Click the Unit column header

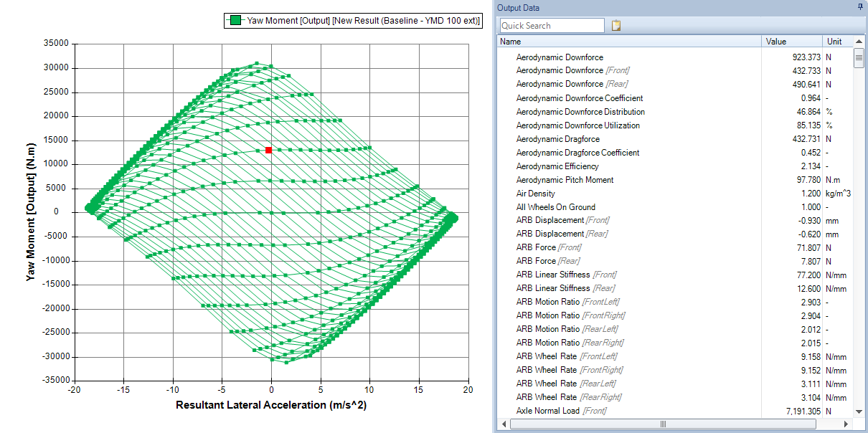click(x=838, y=42)
